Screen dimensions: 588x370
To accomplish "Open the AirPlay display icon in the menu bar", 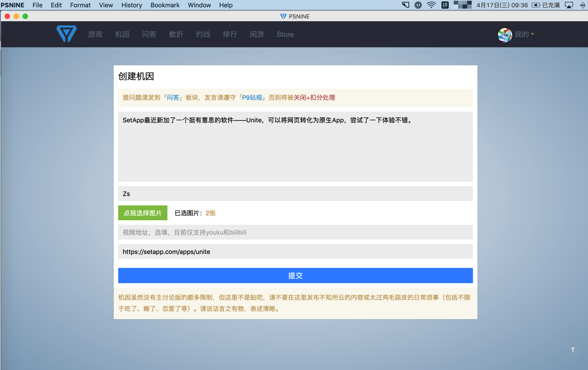I will click(569, 5).
